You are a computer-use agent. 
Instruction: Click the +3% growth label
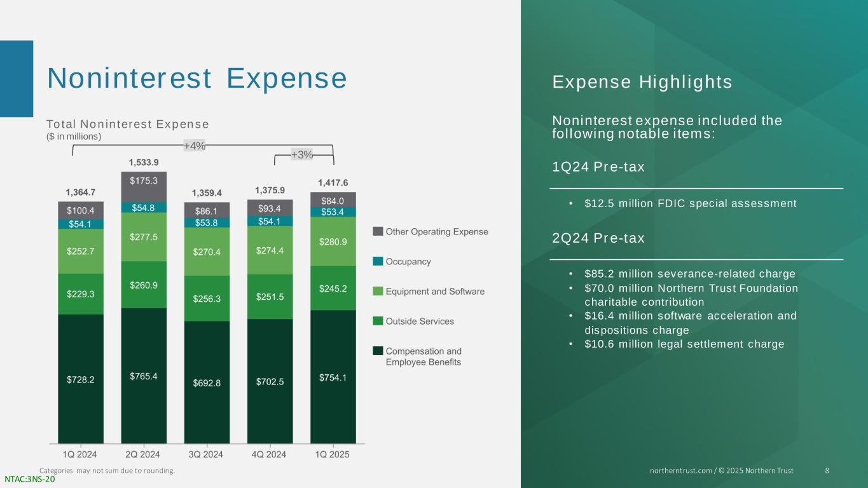coord(301,154)
